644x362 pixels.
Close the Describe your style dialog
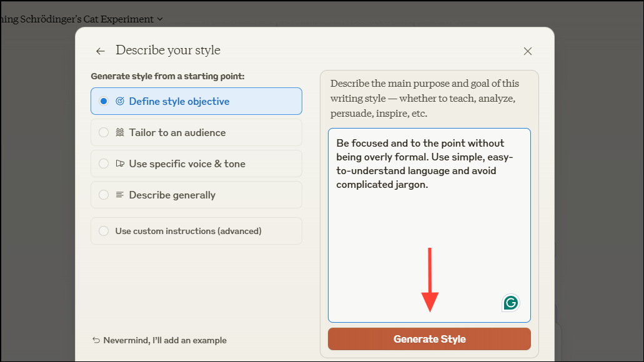pos(528,51)
